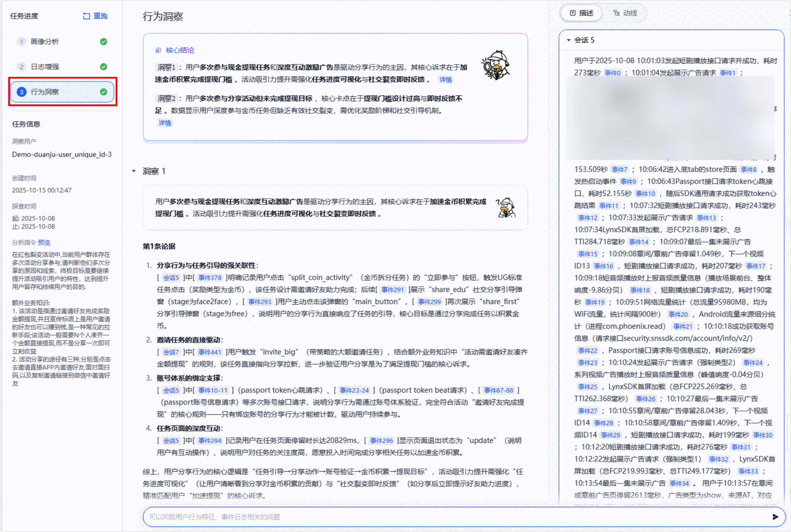Open 事件378 reference link
Image resolution: width=791 pixels, height=532 pixels.
point(210,278)
